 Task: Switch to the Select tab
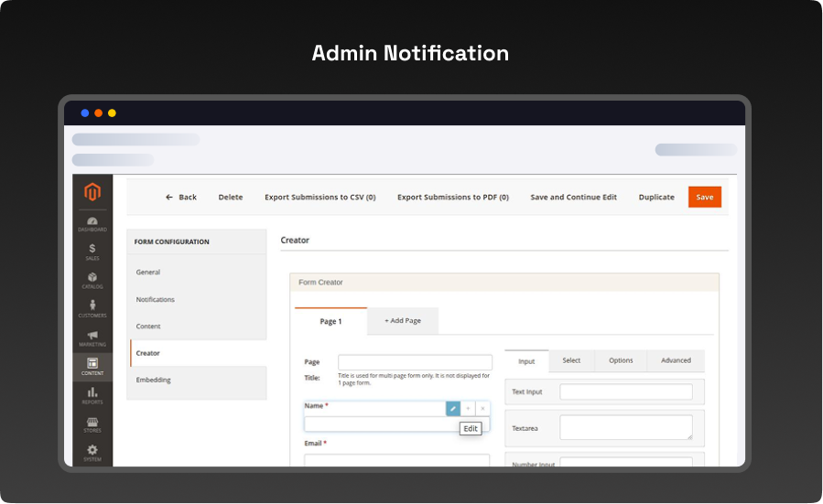(571, 360)
